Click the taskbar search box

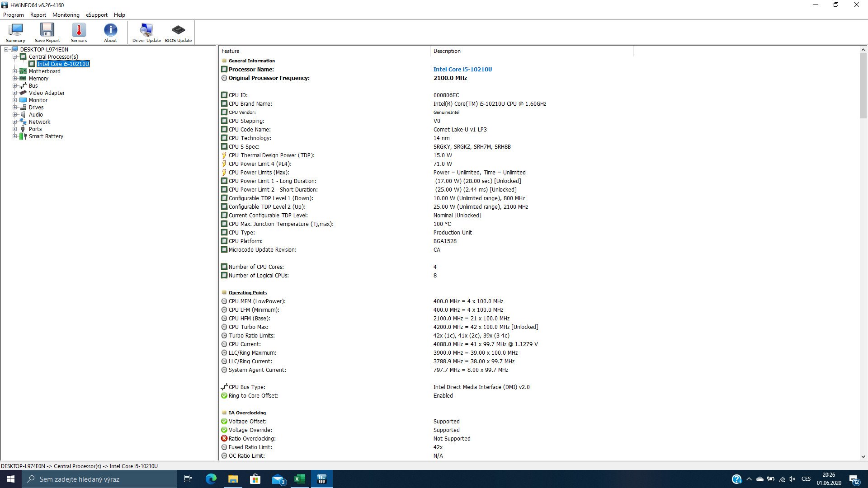(99, 479)
